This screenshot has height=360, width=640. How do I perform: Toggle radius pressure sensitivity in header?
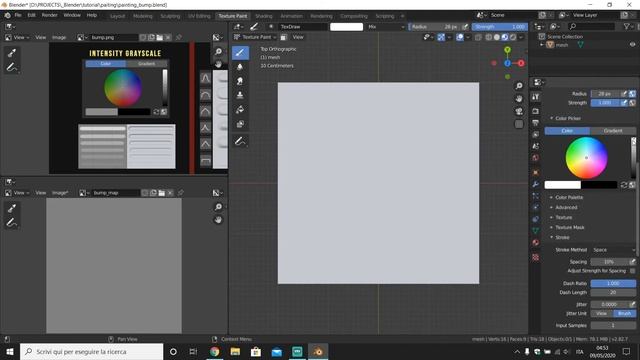465,27
